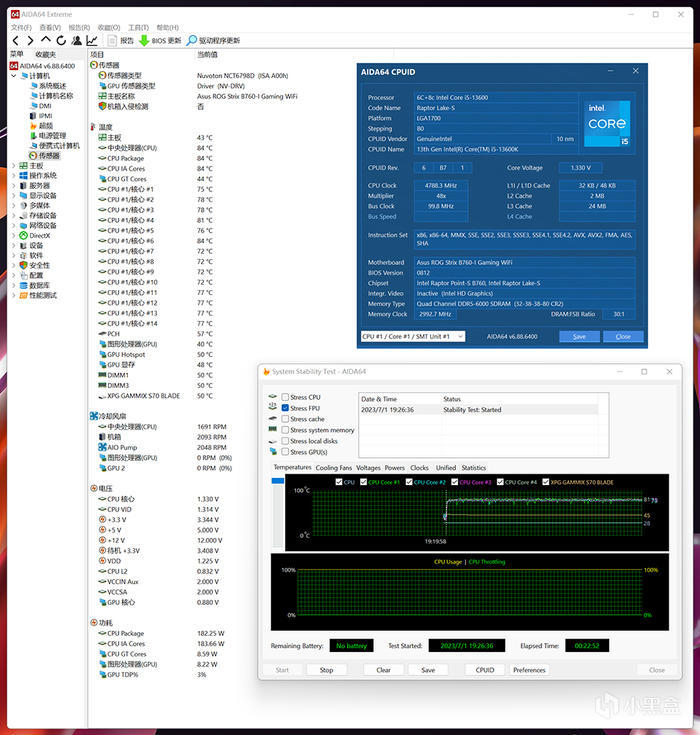Toggle XPG GAMMIX S70 BLADE graph checkbox

[x=546, y=482]
